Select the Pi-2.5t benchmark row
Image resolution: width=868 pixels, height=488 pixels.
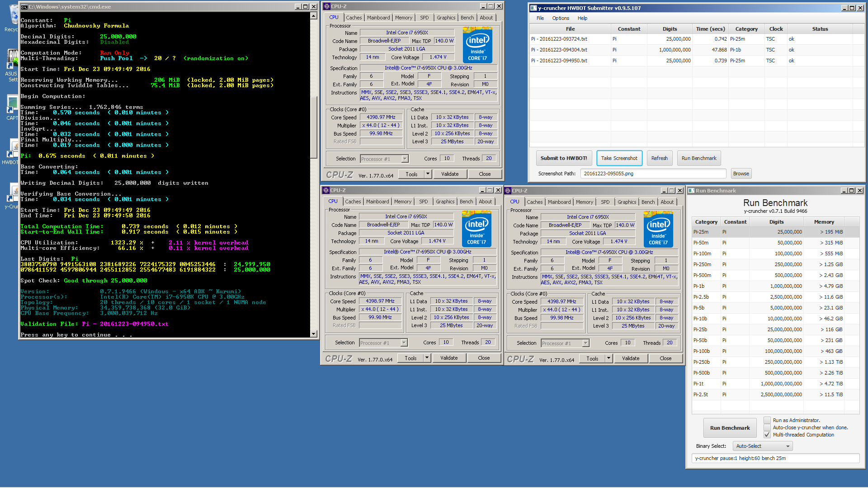775,394
